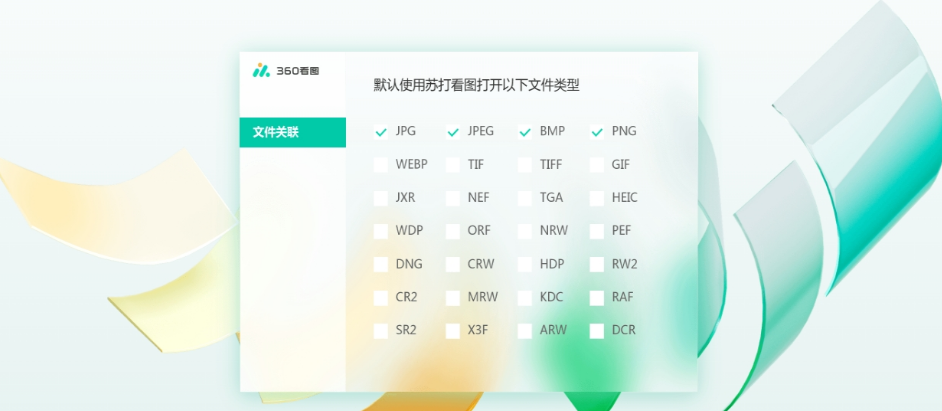Click the 360看图 logo icon
The image size is (942, 411).
point(261,70)
